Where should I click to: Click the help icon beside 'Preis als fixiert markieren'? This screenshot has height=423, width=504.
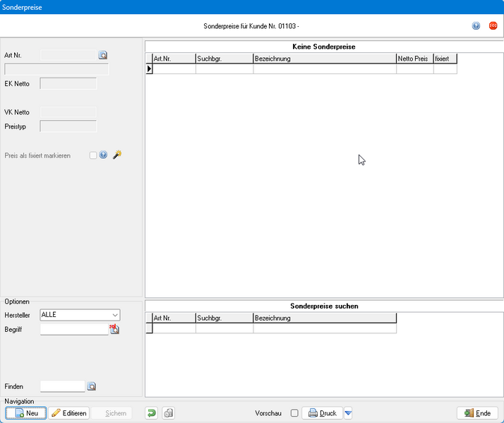103,155
